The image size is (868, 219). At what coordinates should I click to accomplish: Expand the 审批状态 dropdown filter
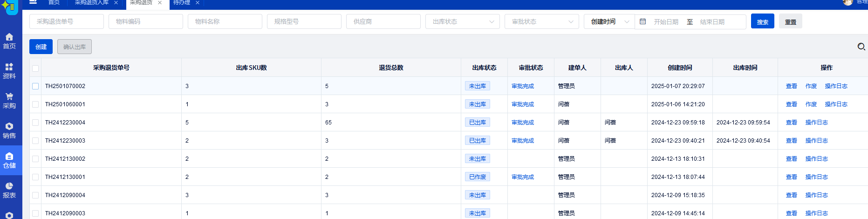click(x=541, y=21)
